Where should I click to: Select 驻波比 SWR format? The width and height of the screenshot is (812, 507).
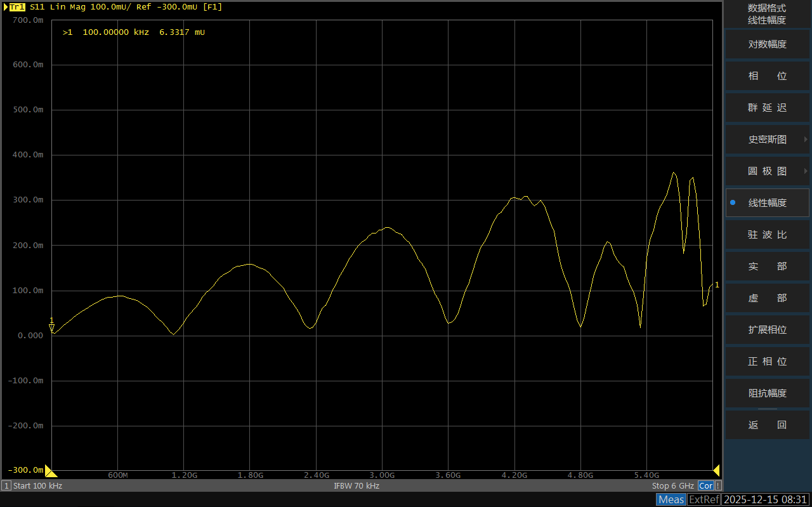coord(767,235)
